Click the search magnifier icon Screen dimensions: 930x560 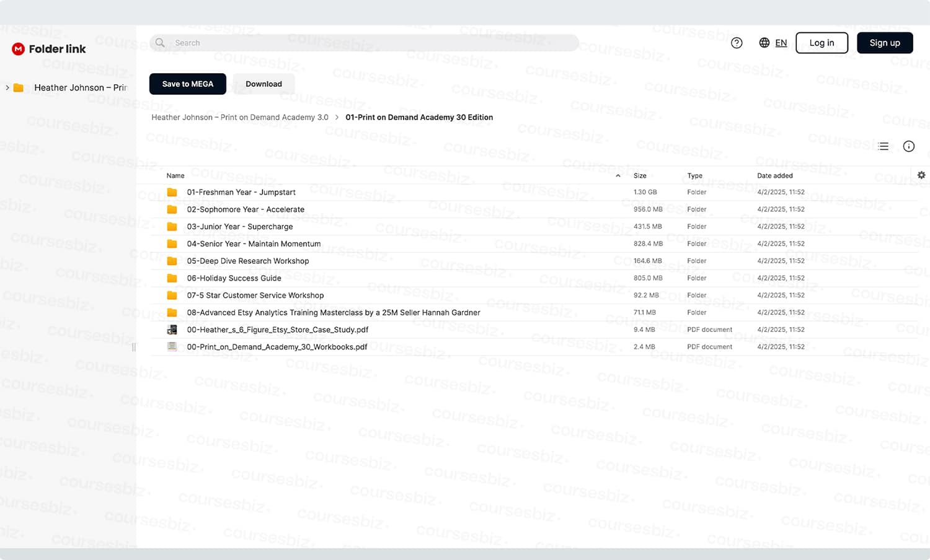[x=160, y=43]
